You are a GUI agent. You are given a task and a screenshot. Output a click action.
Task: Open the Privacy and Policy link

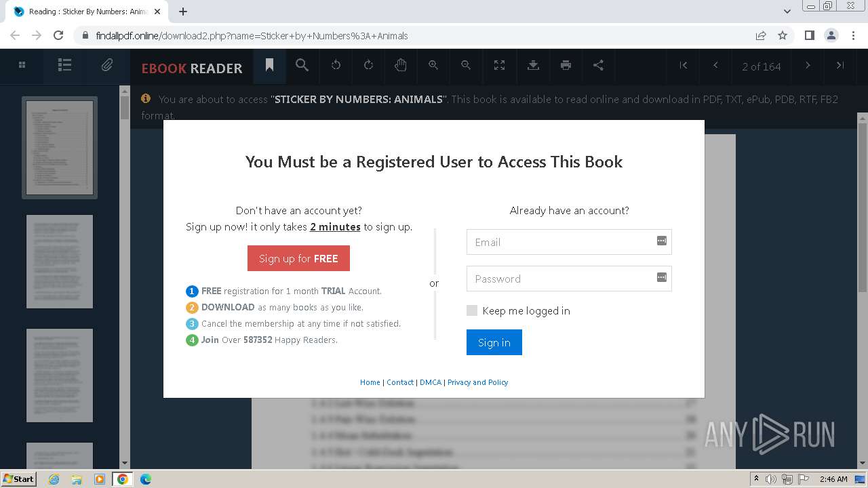tap(477, 382)
